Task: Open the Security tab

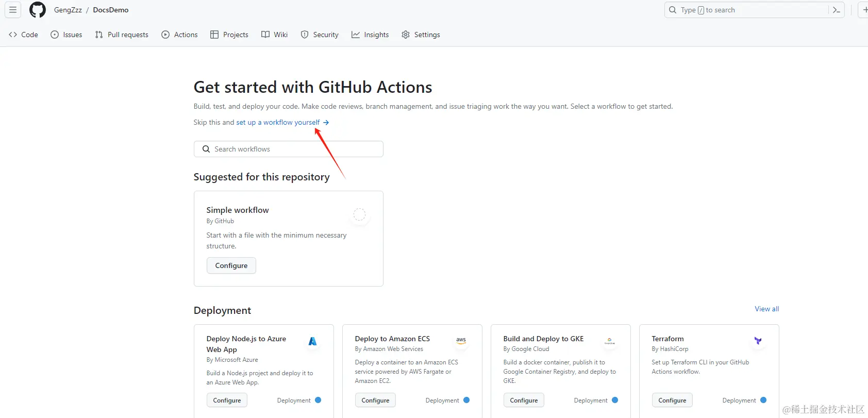Action: 320,35
